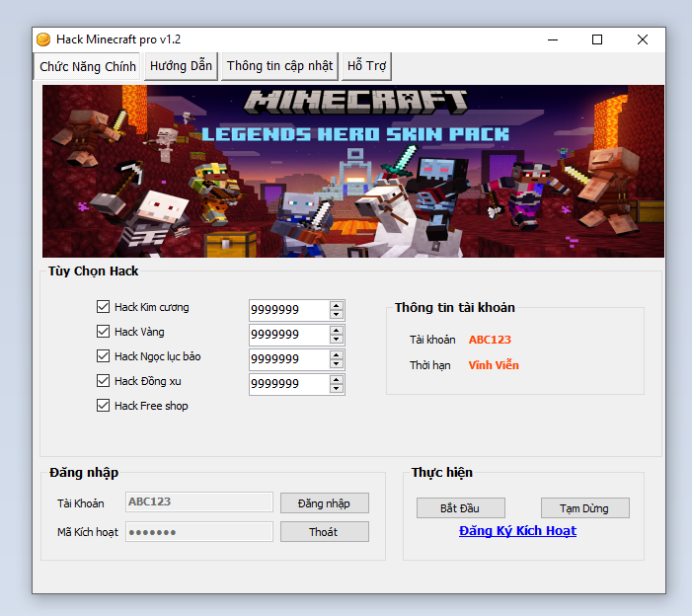Decrease the Vàng value with the down arrow

coord(337,340)
